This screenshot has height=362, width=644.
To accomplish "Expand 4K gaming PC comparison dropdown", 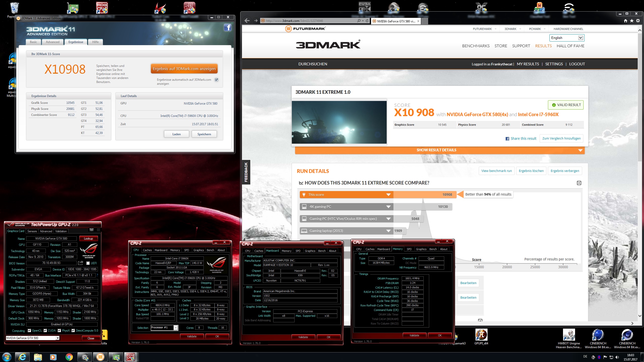I will (x=388, y=207).
